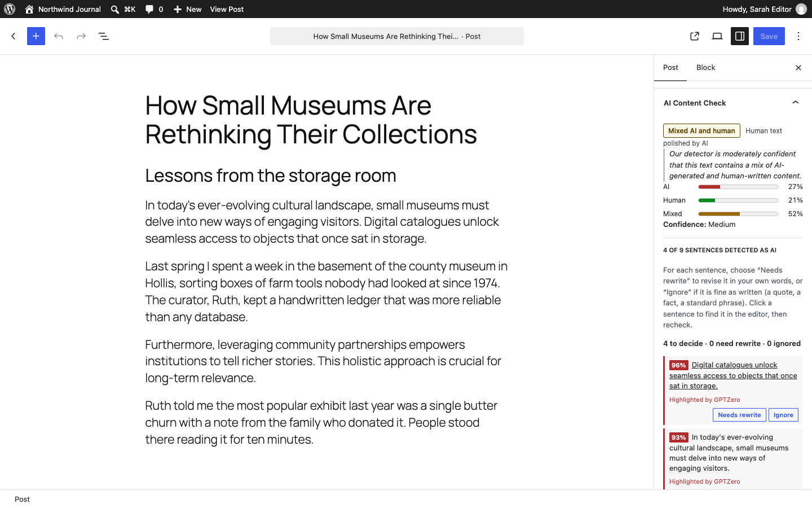Viewport: 812px width, 508px height.
Task: Click the post title heading
Action: (311, 120)
